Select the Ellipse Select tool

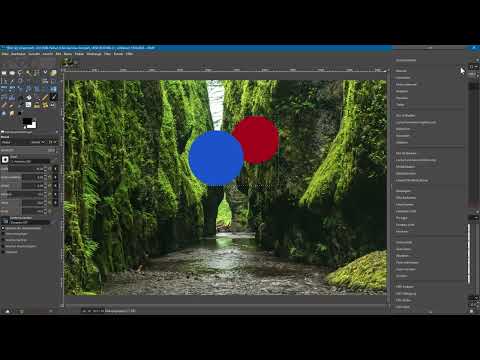point(12,73)
